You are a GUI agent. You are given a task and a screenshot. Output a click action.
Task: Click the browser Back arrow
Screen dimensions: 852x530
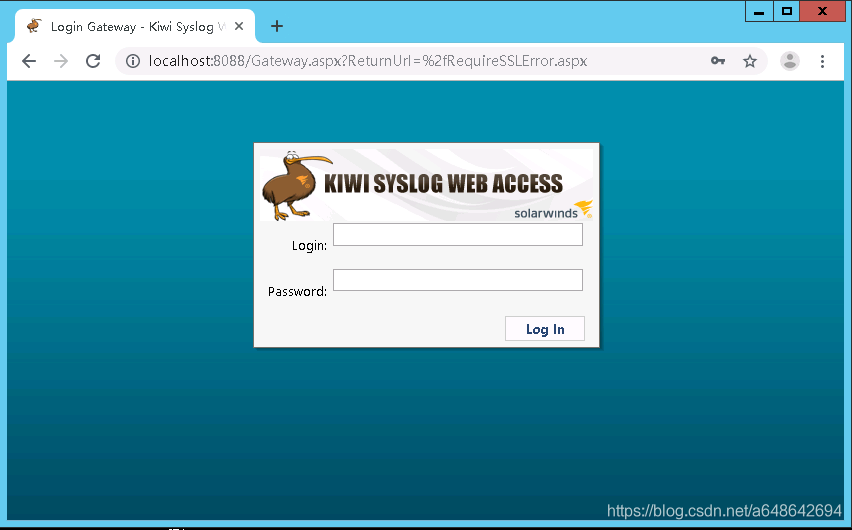coord(29,61)
